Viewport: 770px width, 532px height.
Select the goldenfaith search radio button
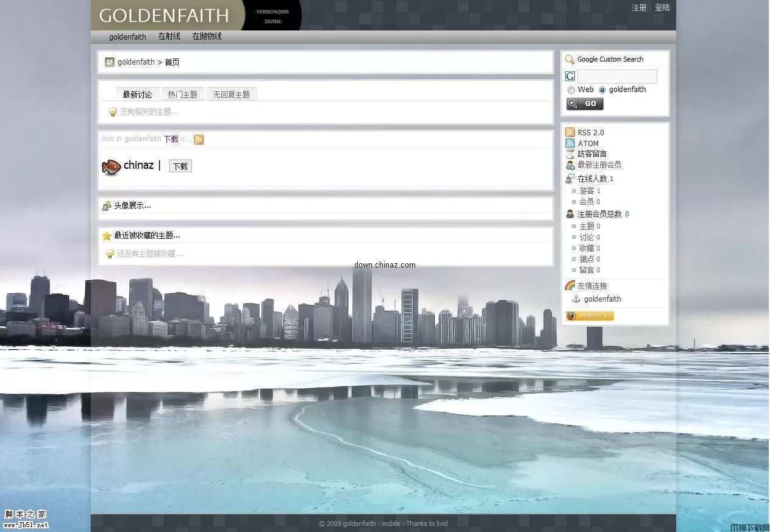point(602,90)
